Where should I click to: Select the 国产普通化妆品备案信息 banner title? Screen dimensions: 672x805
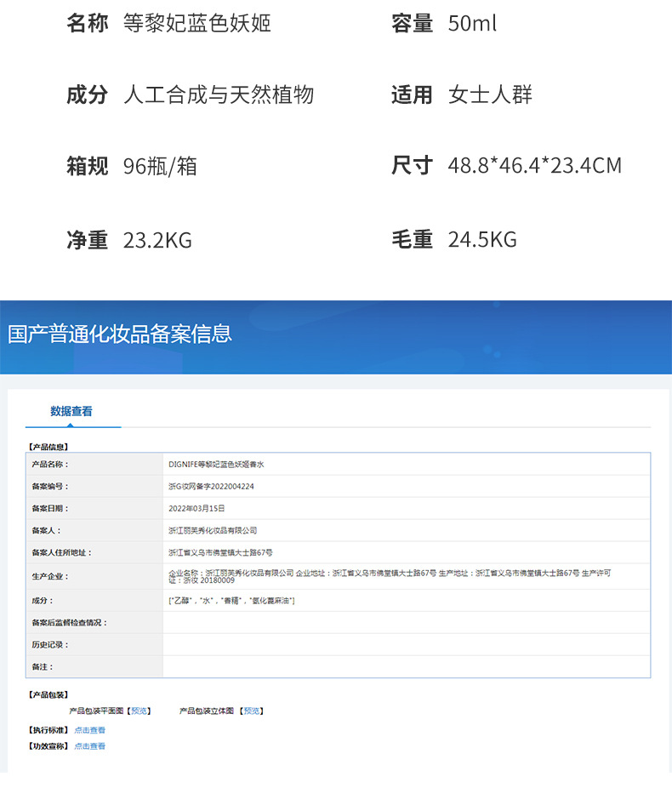click(120, 334)
